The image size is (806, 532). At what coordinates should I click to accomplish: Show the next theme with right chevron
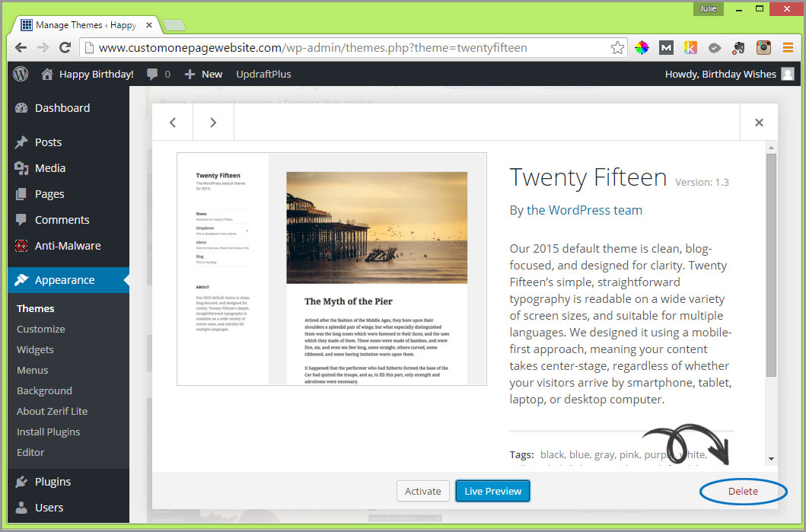tap(213, 123)
